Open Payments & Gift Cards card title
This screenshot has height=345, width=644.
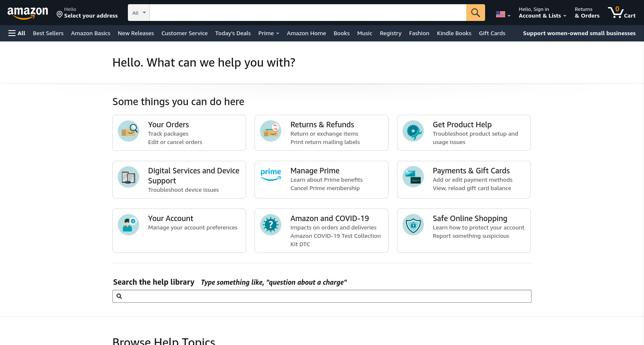coord(471,170)
